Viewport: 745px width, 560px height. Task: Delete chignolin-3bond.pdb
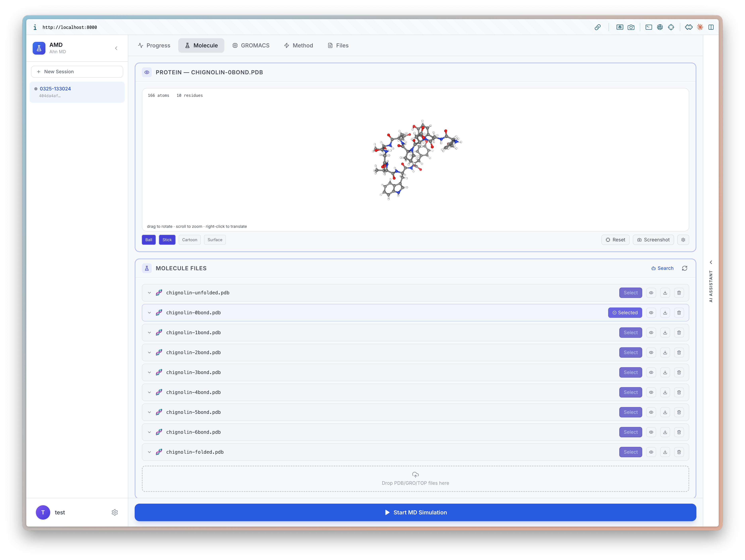[679, 372]
